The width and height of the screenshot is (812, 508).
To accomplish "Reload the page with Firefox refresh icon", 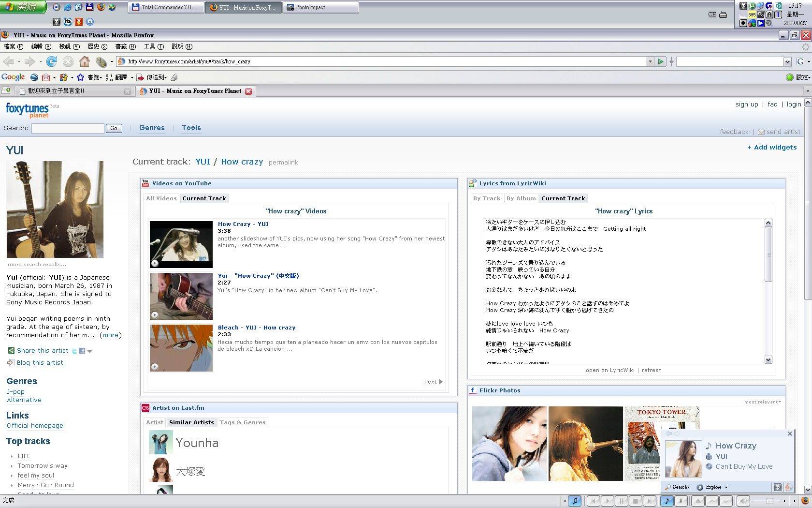I will coord(52,61).
